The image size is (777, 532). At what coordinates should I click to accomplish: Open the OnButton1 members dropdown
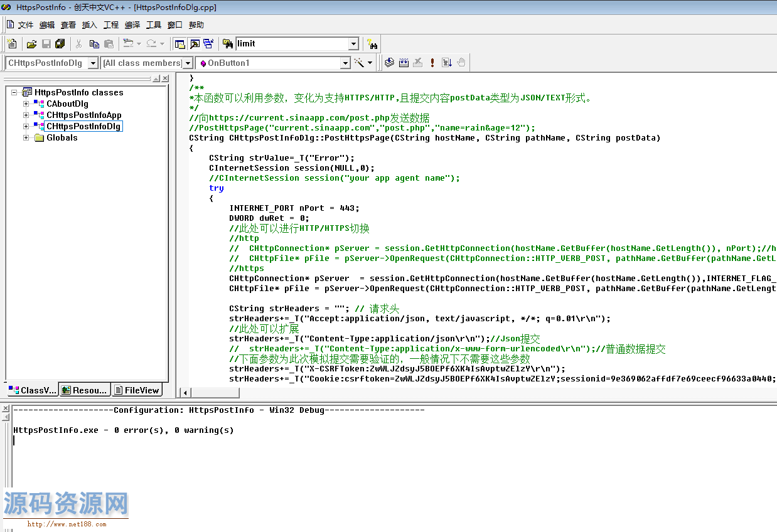[x=345, y=63]
